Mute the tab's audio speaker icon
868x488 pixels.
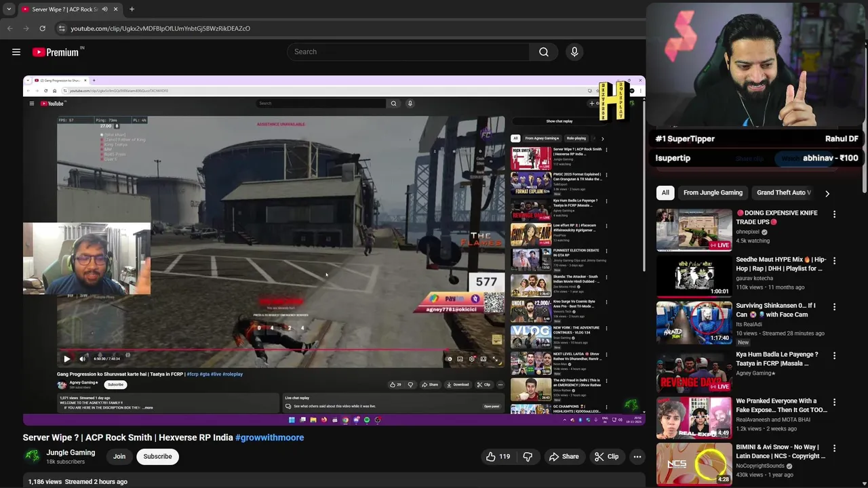pyautogui.click(x=104, y=9)
